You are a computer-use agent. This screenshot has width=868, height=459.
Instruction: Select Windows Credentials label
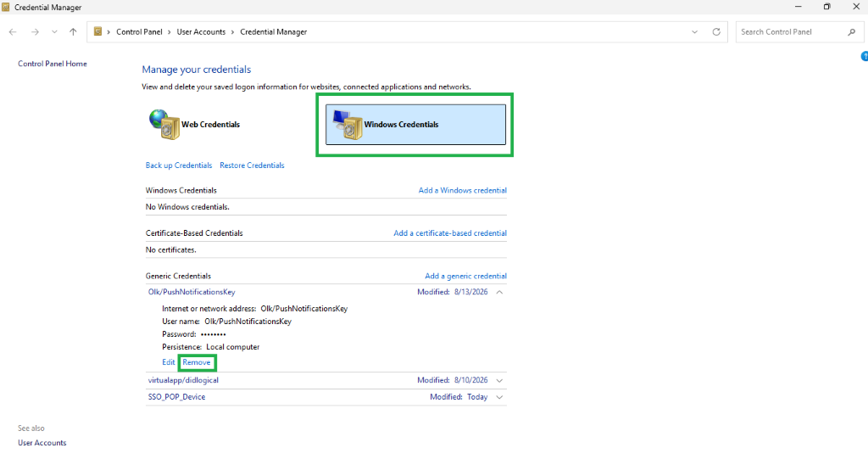click(401, 125)
